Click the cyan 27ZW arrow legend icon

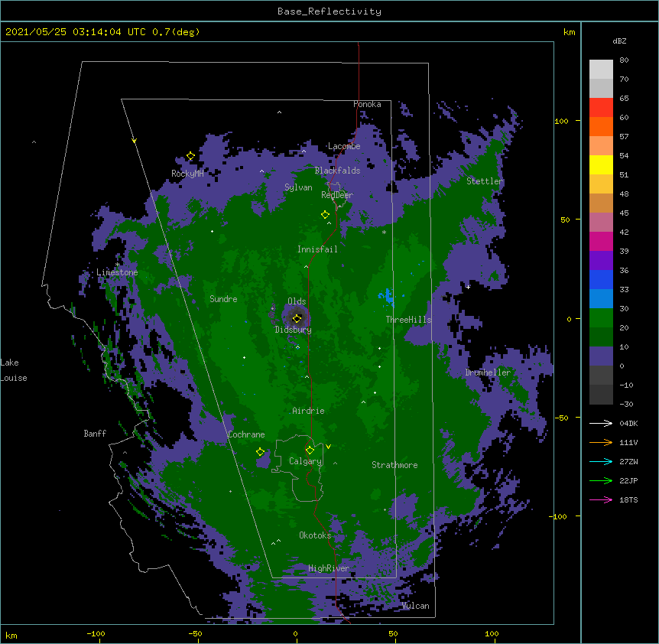601,461
